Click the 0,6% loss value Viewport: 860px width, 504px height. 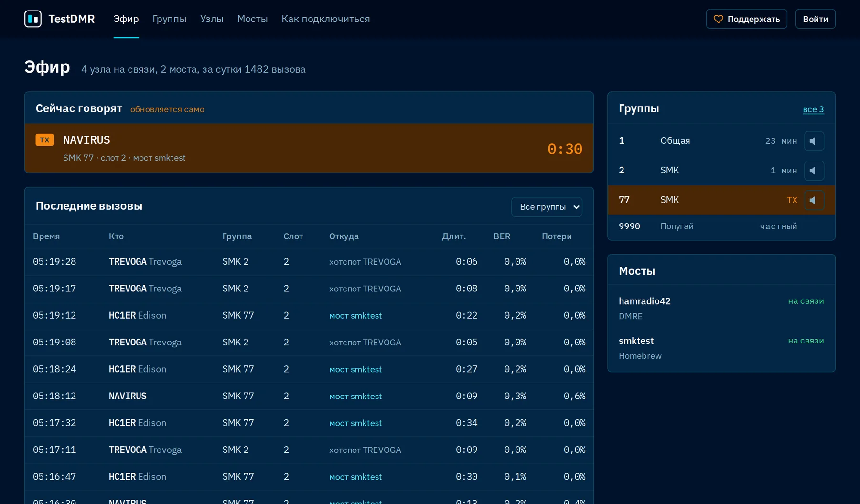click(574, 396)
